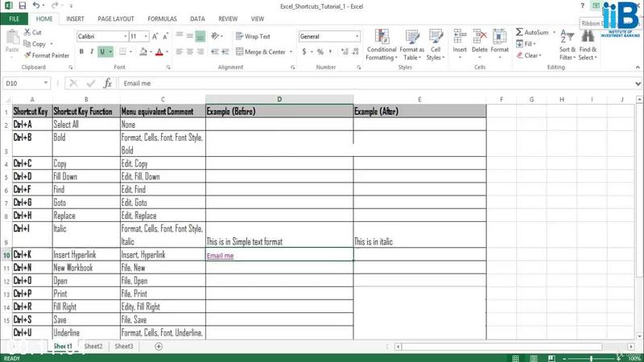Click the Redo arrow icon

55,6
